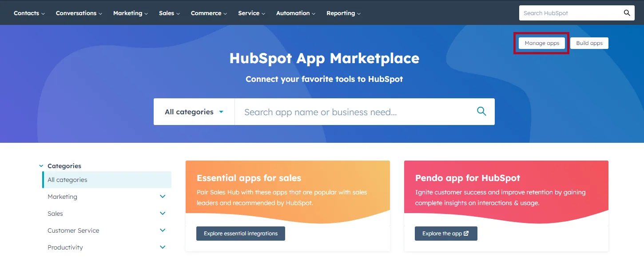Select Productivity category in sidebar
This screenshot has height=258, width=644.
point(65,247)
